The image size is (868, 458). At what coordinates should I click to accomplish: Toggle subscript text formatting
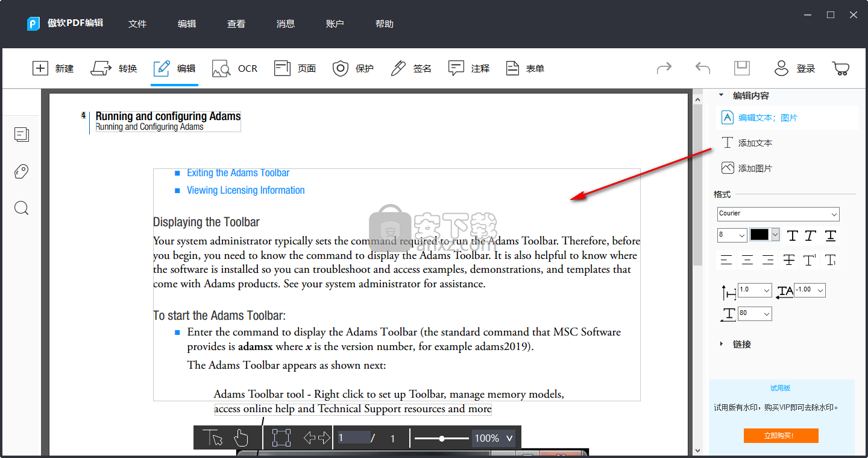tap(830, 260)
